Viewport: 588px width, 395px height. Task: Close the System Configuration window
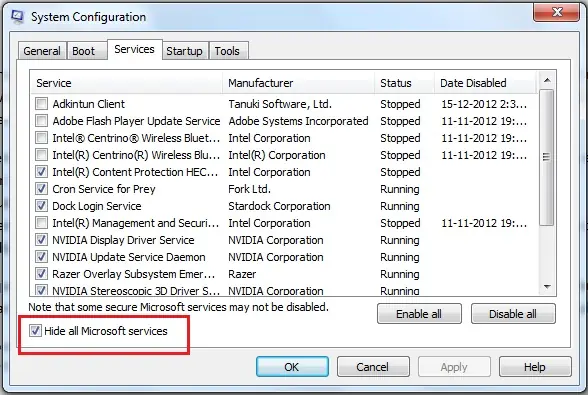(556, 12)
